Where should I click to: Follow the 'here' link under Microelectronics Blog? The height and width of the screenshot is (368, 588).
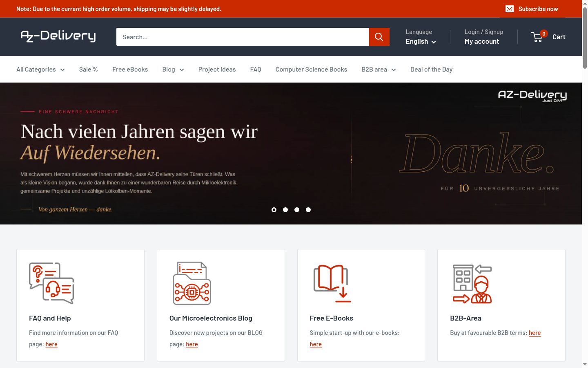tap(192, 344)
